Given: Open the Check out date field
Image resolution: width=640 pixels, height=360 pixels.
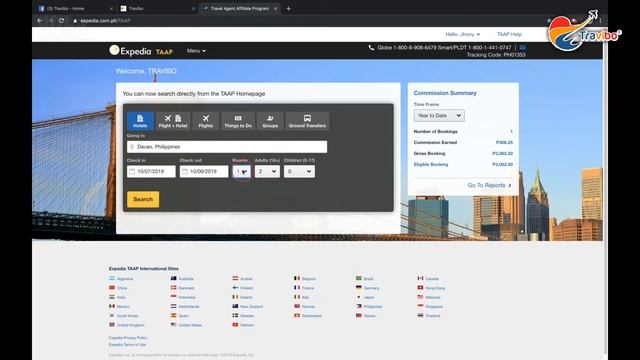Looking at the screenshot, I should pos(204,171).
